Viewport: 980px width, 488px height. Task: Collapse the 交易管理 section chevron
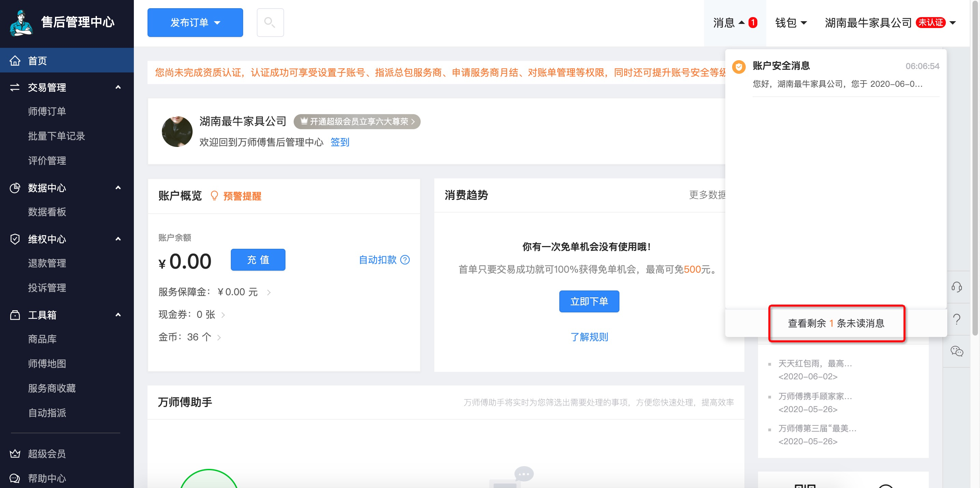tap(118, 87)
